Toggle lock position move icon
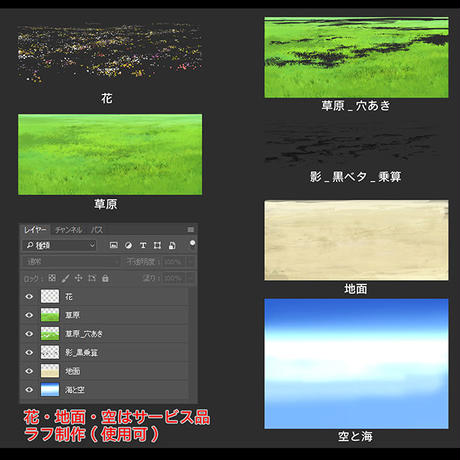This screenshot has height=460, width=460. click(78, 278)
